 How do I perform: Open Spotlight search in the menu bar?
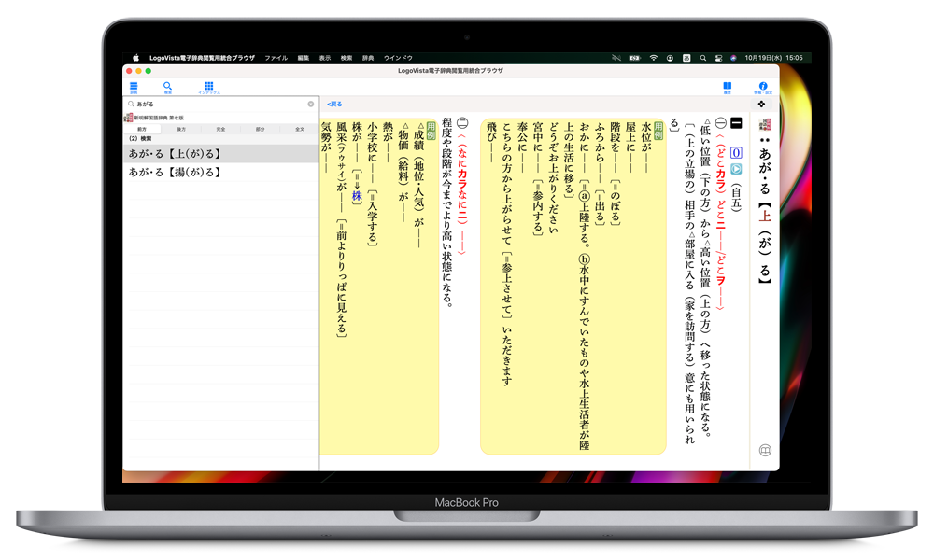point(703,58)
